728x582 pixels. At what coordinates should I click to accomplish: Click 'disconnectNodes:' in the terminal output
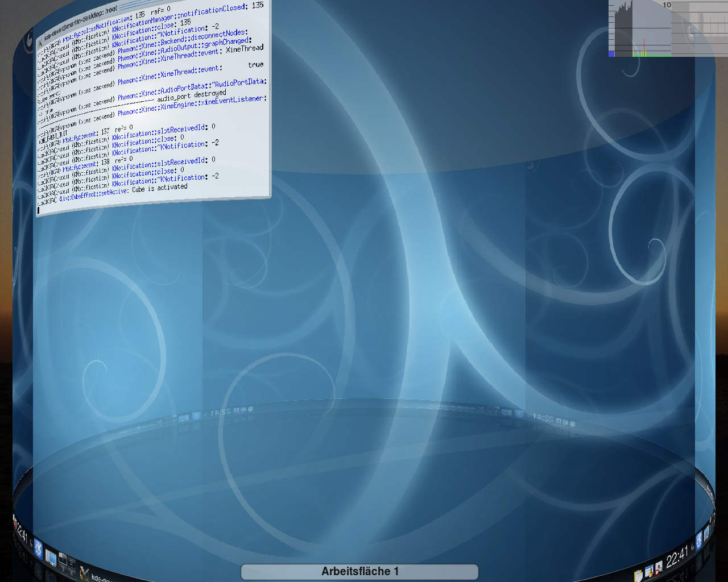(x=219, y=35)
